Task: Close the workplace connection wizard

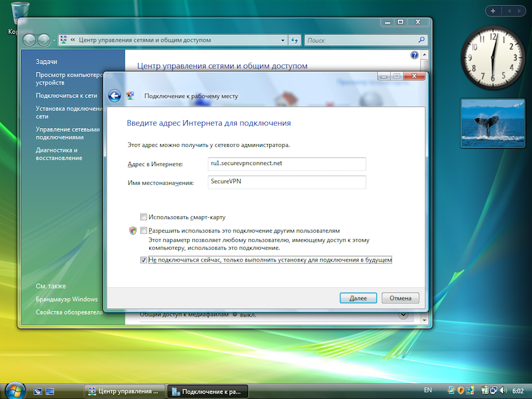Action: 415,76
